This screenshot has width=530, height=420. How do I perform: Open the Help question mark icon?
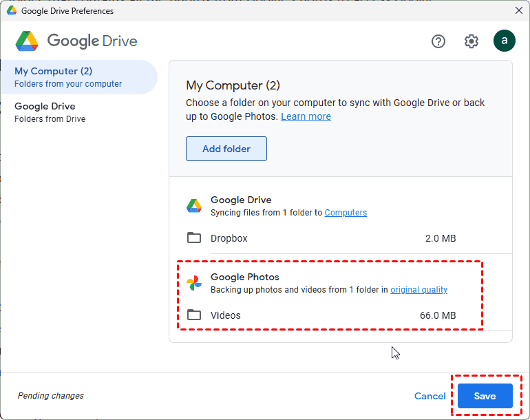[x=438, y=41]
